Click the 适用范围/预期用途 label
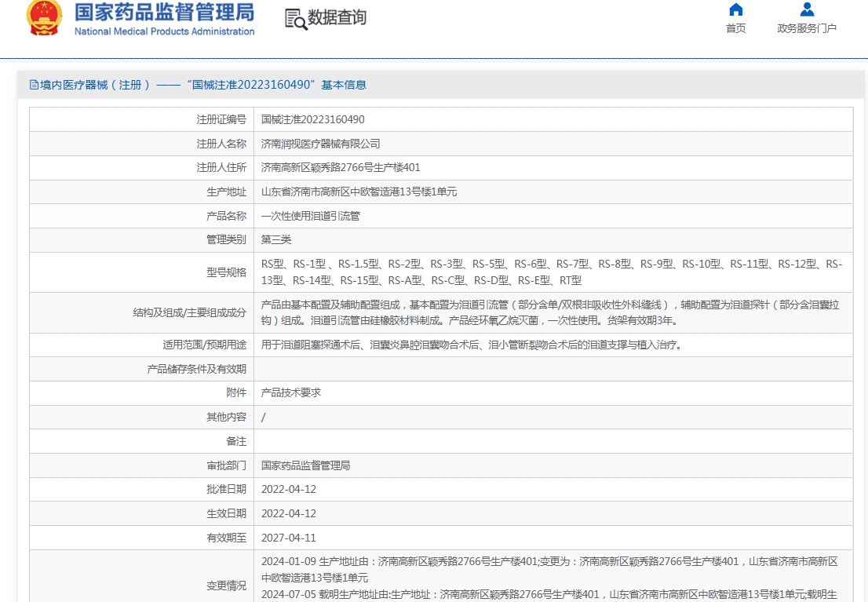This screenshot has width=868, height=602. pyautogui.click(x=205, y=345)
